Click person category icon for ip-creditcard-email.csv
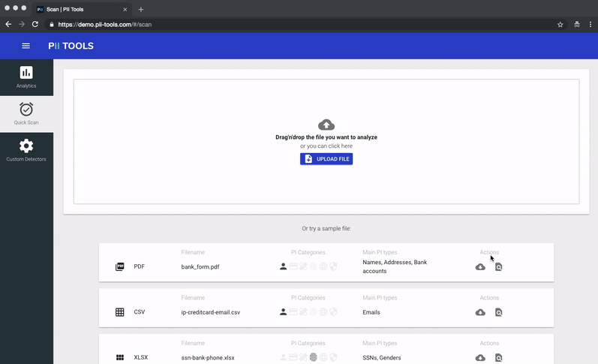598x364 pixels. point(283,311)
